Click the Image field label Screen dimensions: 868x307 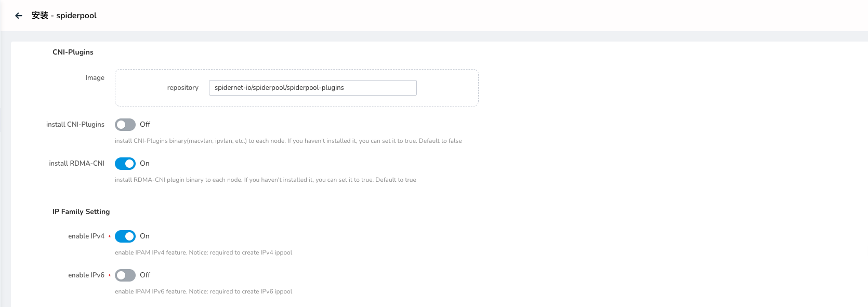point(95,78)
